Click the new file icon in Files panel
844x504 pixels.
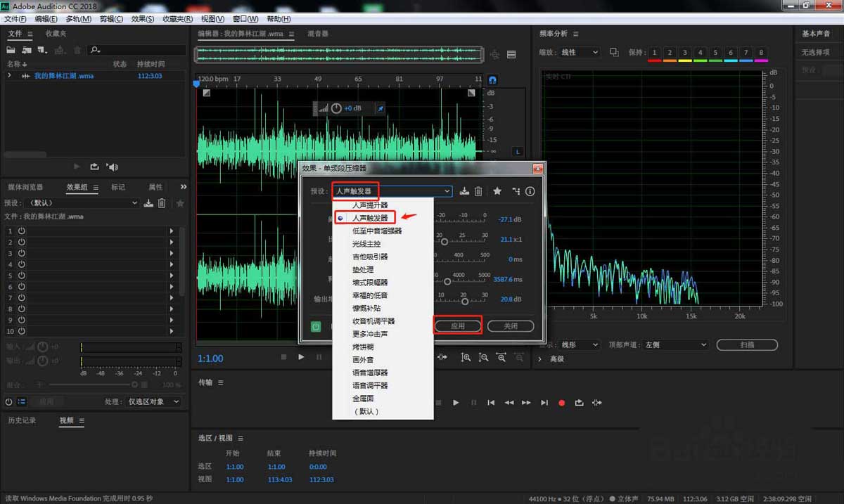pyautogui.click(x=42, y=50)
